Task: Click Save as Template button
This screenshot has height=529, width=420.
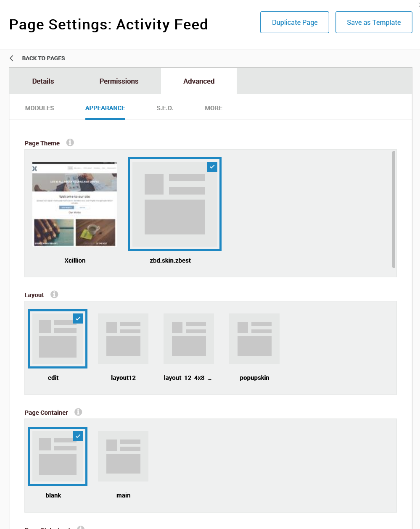Action: (x=374, y=22)
